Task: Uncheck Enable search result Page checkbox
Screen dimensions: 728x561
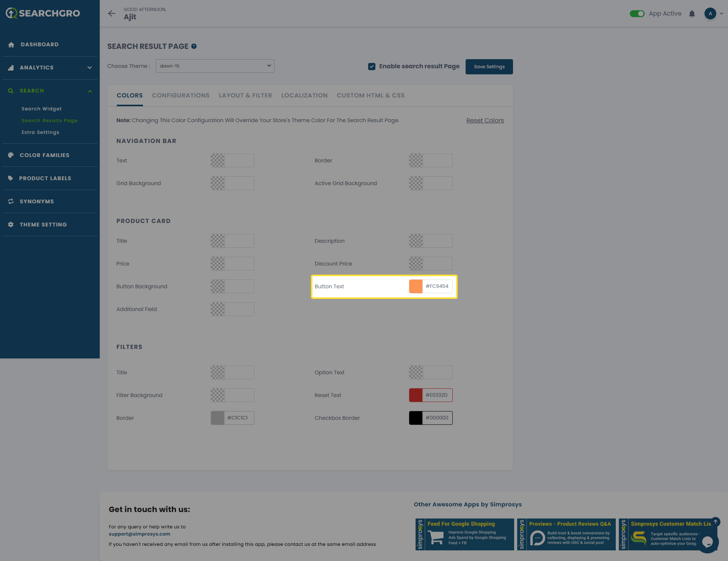Action: click(x=372, y=66)
